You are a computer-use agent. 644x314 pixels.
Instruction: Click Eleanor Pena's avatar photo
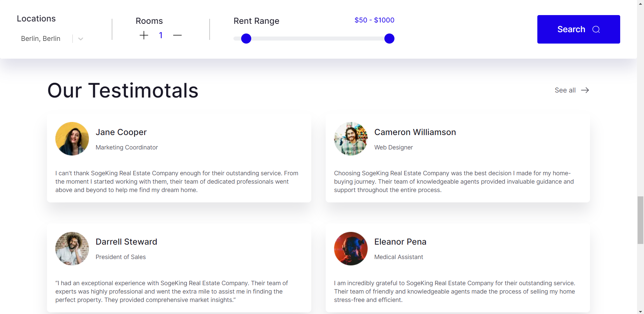(x=351, y=249)
